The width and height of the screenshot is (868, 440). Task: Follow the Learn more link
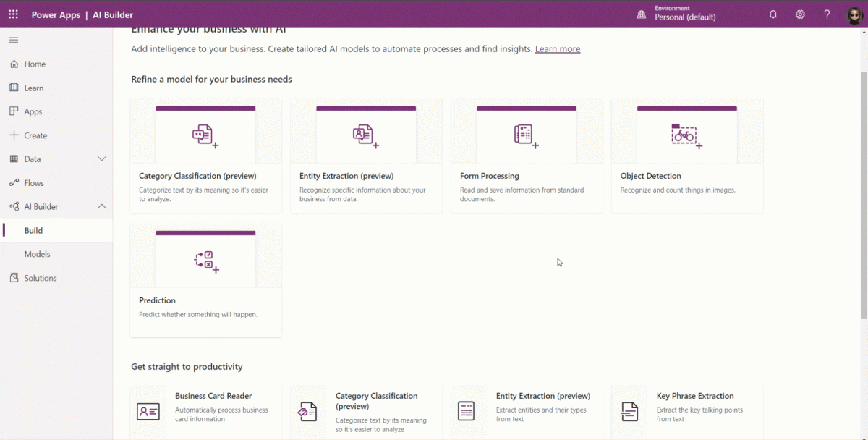click(558, 48)
